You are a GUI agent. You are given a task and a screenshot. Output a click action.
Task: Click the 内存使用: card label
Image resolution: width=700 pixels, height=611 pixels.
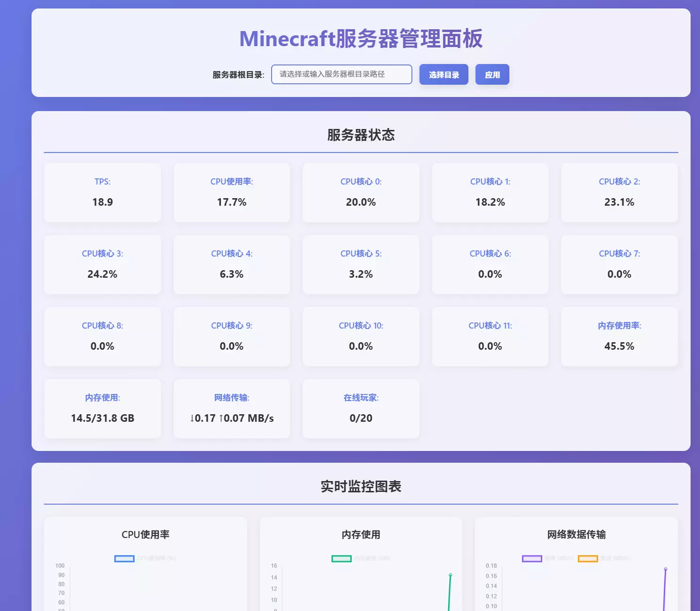pos(103,398)
